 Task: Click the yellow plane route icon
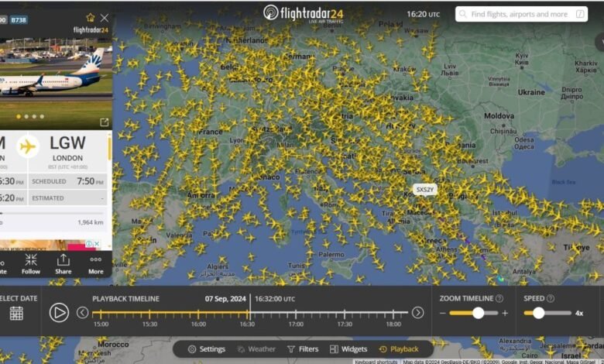[28, 146]
